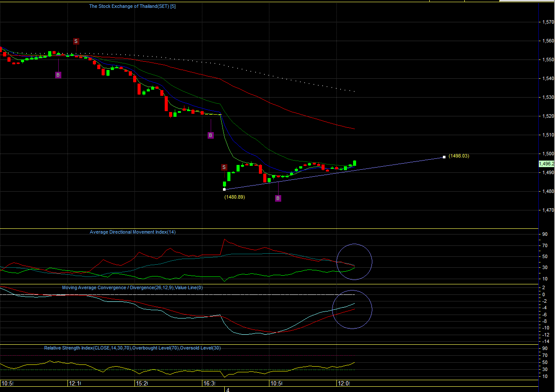Image resolution: width=555 pixels, height=392 pixels.
Task: Select the trendline start handle at 1480.89
Action: pos(224,189)
